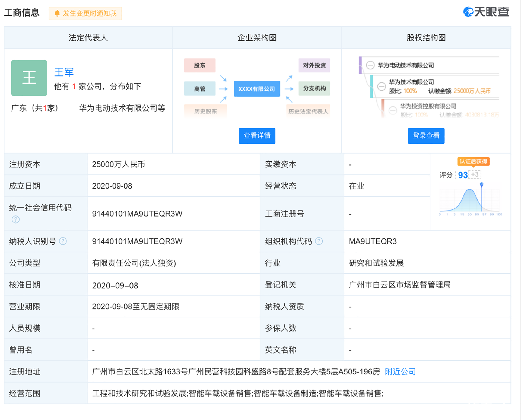Open the 附近公司 link
The image size is (521, 420).
[x=400, y=371]
